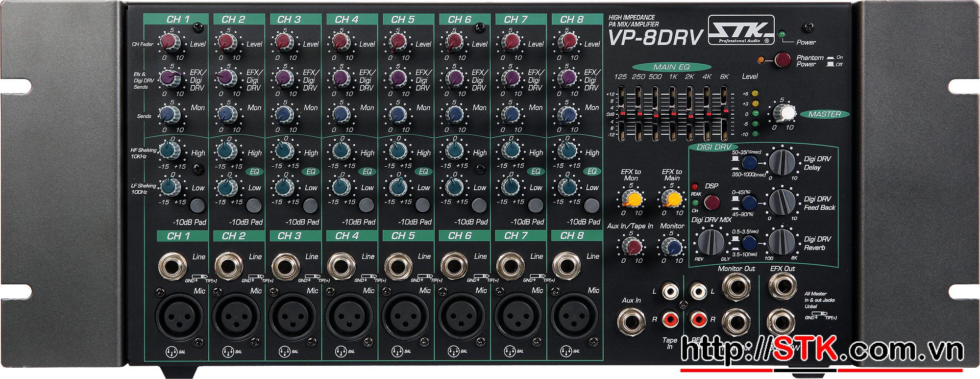Click the Tape In right red RCA jack

[x=670, y=320]
